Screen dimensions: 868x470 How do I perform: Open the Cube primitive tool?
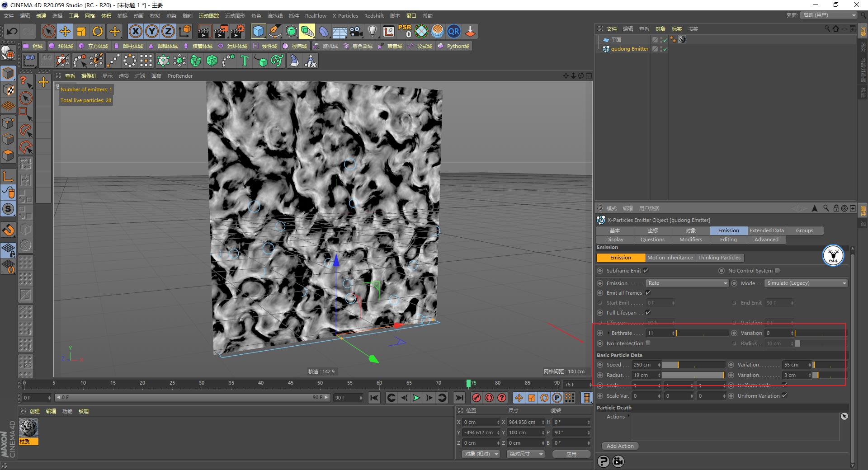click(258, 31)
